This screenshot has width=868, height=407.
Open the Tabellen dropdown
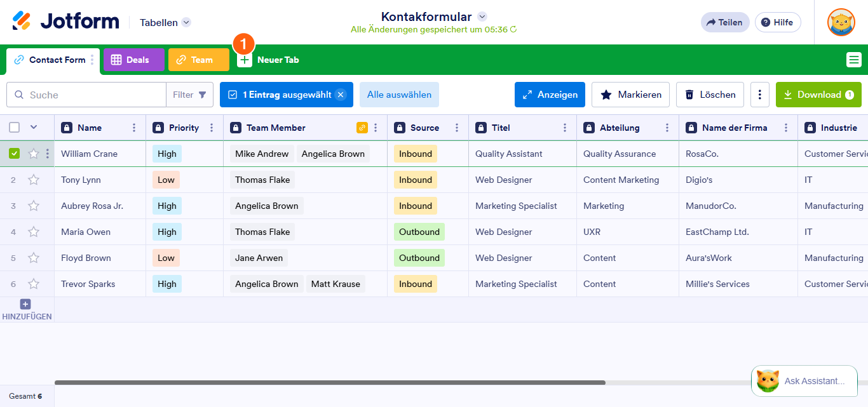164,22
